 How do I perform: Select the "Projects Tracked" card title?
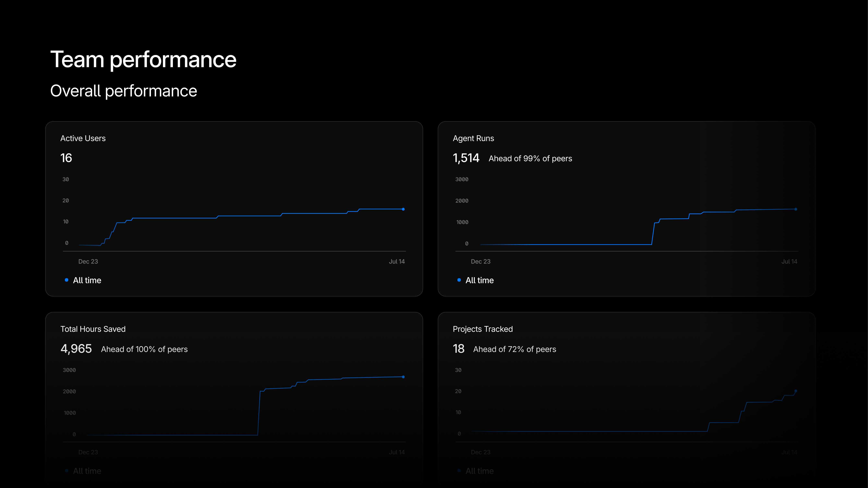click(483, 329)
